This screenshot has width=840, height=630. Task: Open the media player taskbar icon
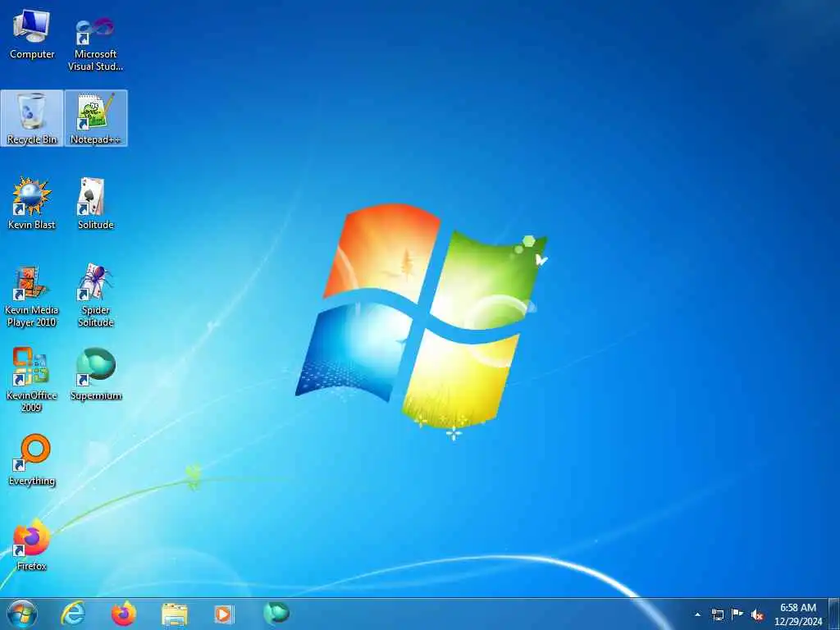pyautogui.click(x=225, y=614)
